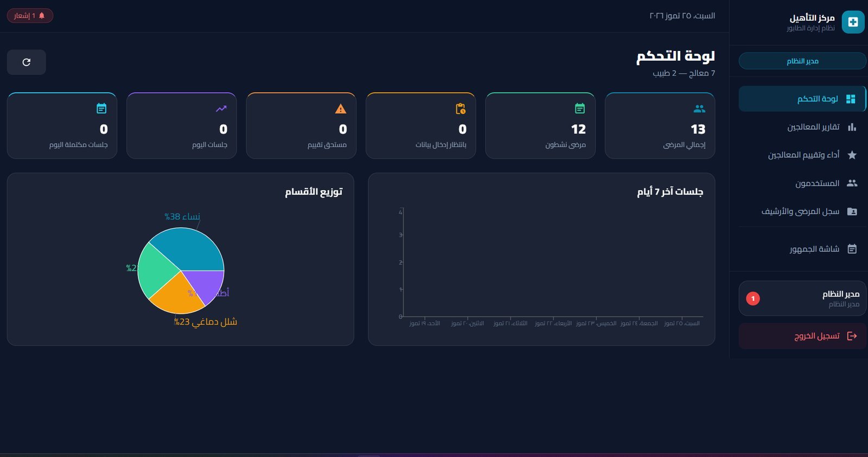This screenshot has width=868, height=457.
Task: Click the شلل دماغي %23 pie label
Action: coord(206,322)
